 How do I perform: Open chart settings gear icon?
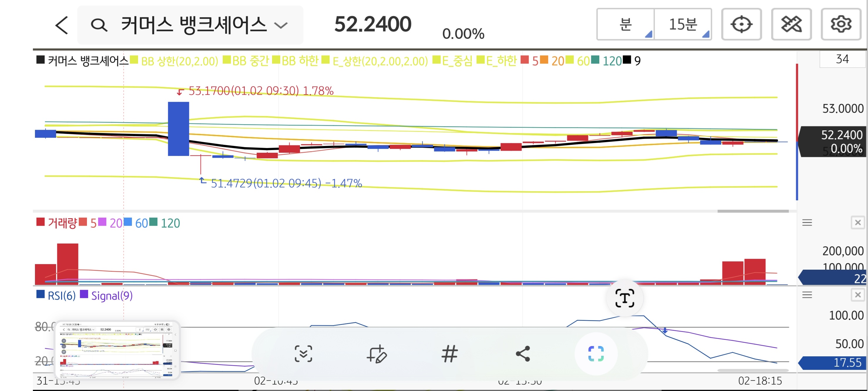[841, 24]
